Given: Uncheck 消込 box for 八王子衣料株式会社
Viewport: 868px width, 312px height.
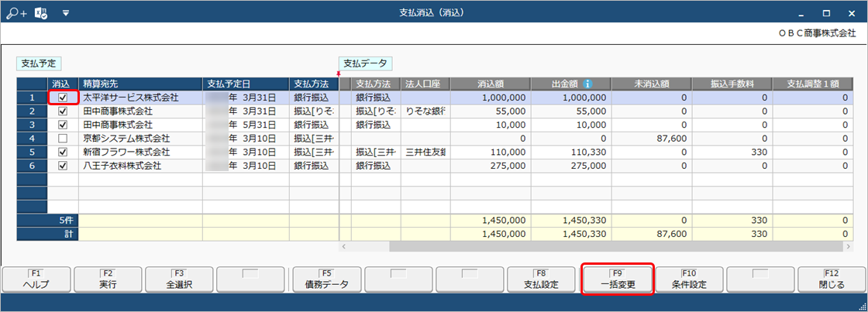Looking at the screenshot, I should (x=63, y=165).
